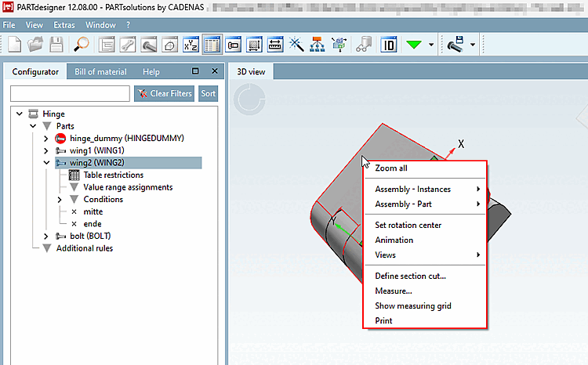The height and width of the screenshot is (365, 588).
Task: Click the bolt window toolbar icon
Action: [x=149, y=45]
